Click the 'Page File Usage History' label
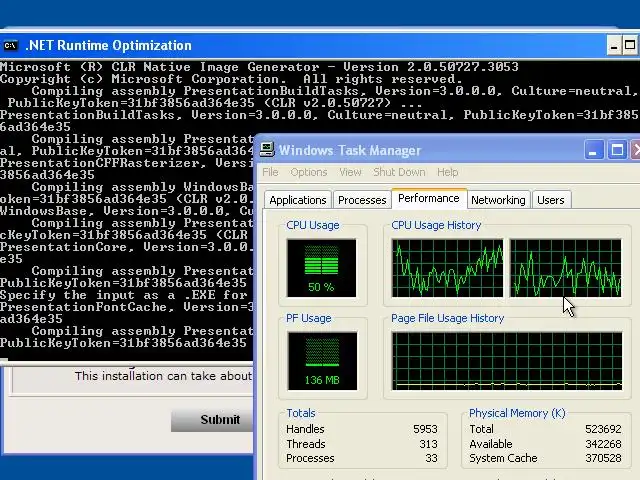 (447, 318)
